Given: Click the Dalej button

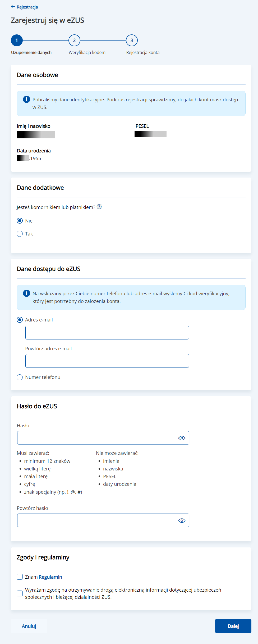Looking at the screenshot, I should (x=233, y=626).
